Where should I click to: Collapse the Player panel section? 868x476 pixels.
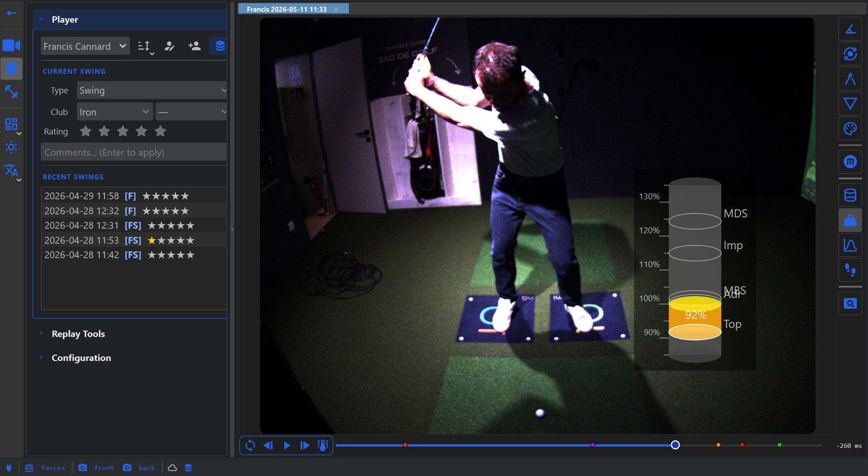130,19
